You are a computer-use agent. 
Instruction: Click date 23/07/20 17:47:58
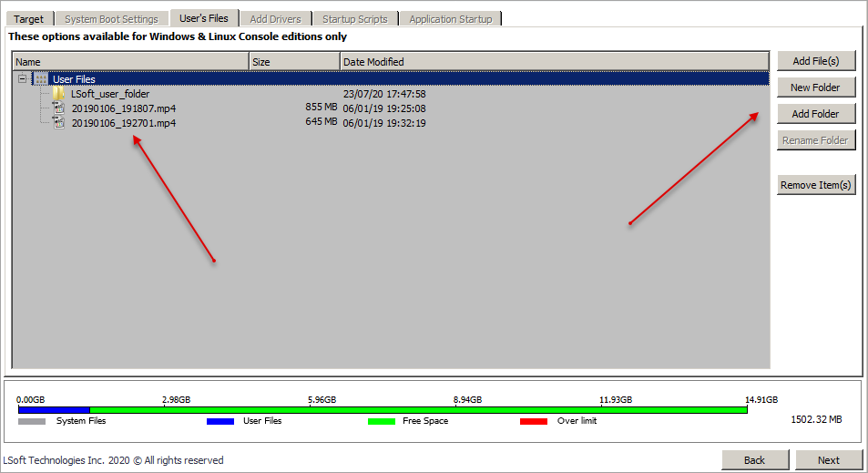384,94
